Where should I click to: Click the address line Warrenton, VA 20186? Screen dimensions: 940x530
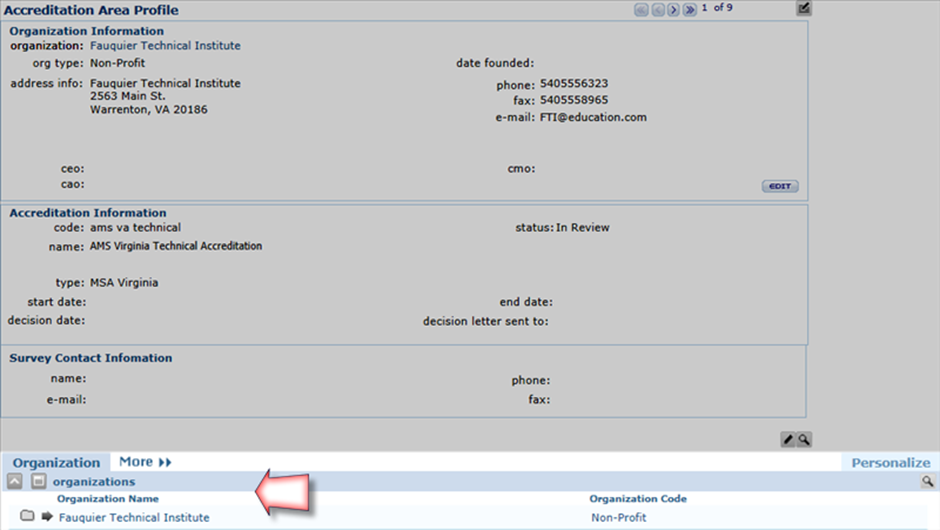pyautogui.click(x=149, y=110)
